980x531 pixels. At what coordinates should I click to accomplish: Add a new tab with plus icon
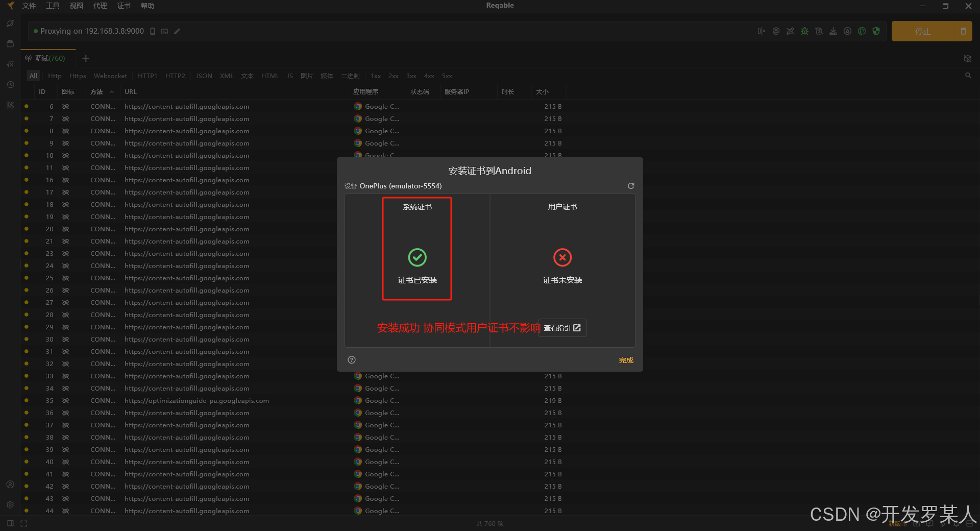86,59
